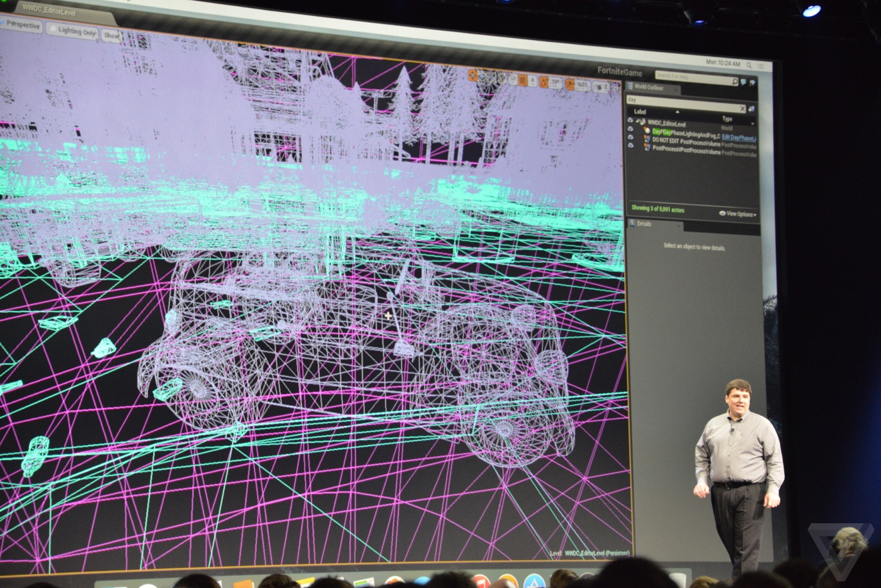This screenshot has width=881, height=588.
Task: Toggle visibility of DayPhaseLightingAndFog actor
Action: [630, 130]
